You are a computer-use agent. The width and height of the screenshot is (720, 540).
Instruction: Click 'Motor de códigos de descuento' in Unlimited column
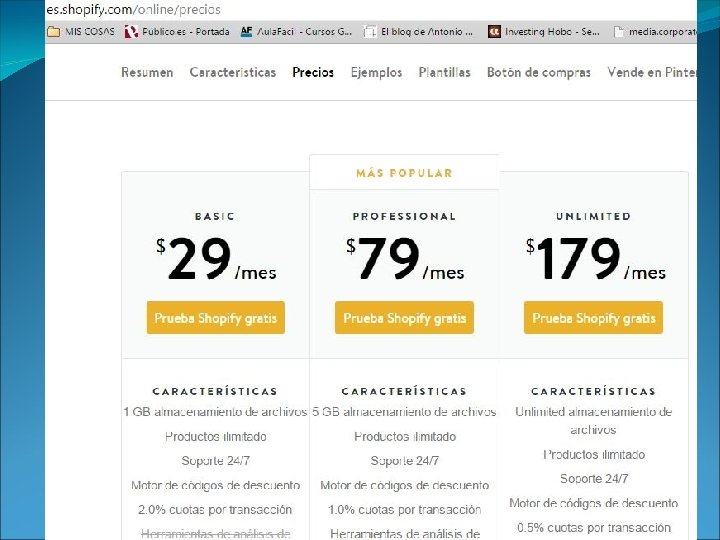[594, 503]
